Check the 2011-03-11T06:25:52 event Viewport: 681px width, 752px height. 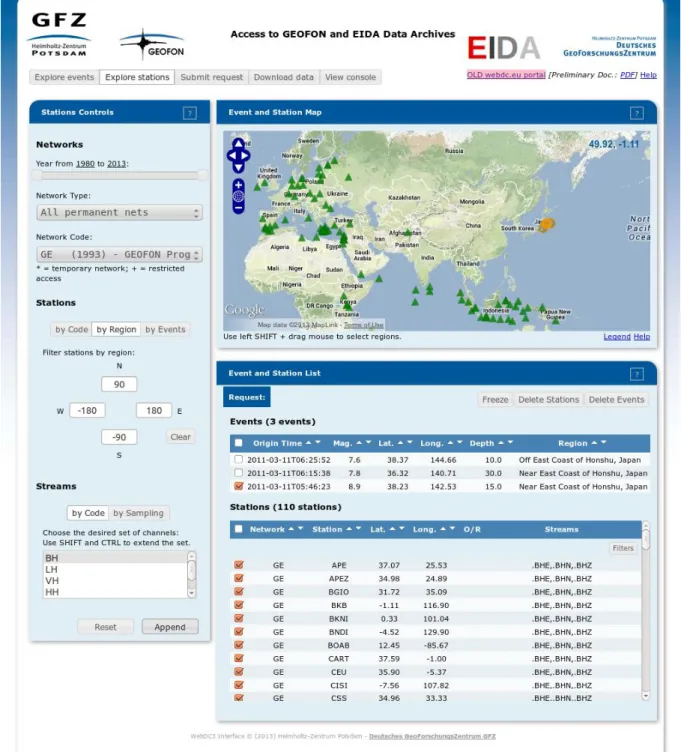pyautogui.click(x=238, y=459)
